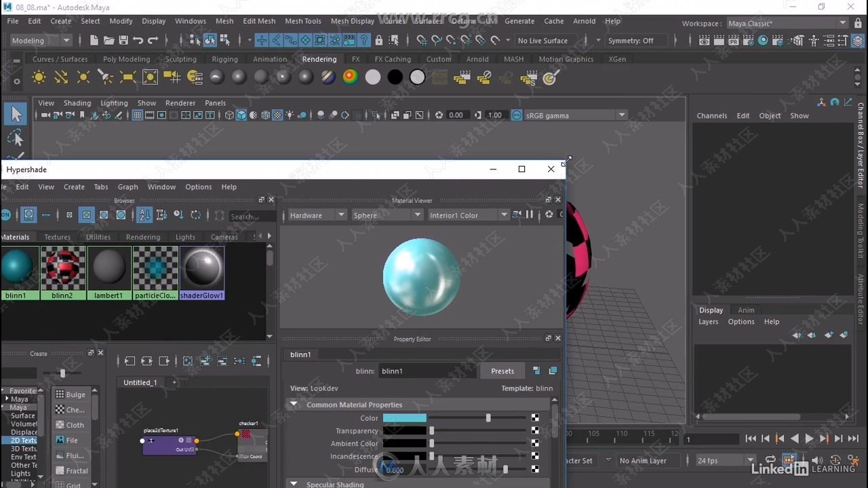The height and width of the screenshot is (488, 868).
Task: Open the Hardware renderer dropdown in Material Viewer
Action: (x=317, y=215)
